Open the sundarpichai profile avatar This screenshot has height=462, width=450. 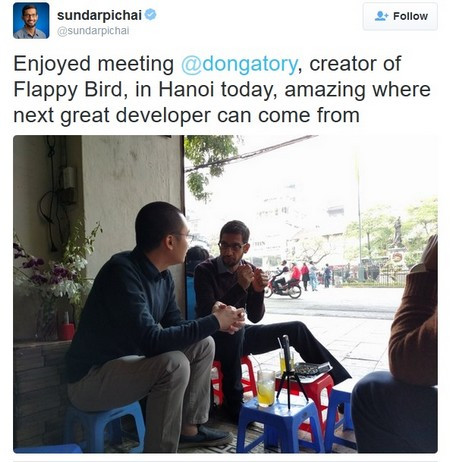[x=31, y=21]
